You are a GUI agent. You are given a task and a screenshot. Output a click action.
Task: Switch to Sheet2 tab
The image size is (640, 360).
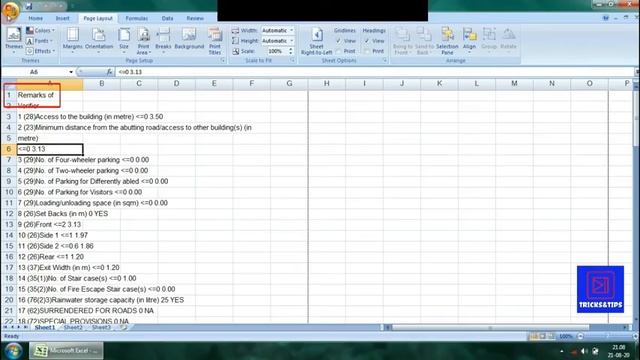coord(73,327)
